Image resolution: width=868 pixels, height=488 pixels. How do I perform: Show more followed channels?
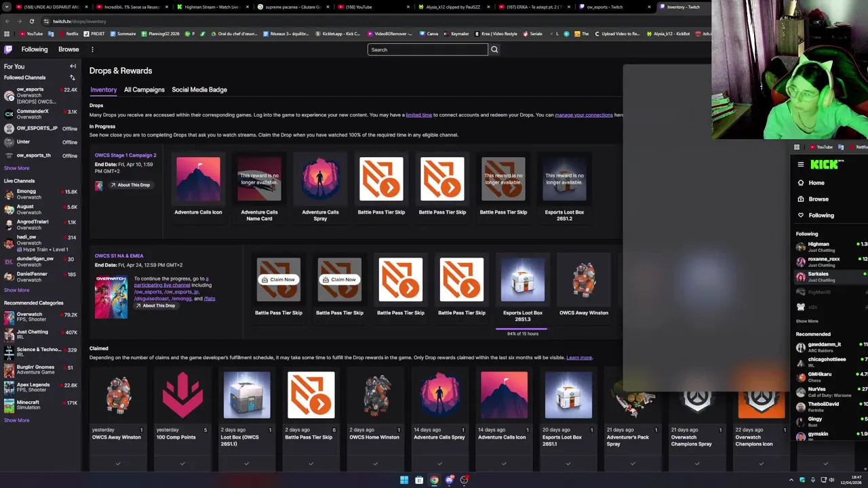point(16,168)
